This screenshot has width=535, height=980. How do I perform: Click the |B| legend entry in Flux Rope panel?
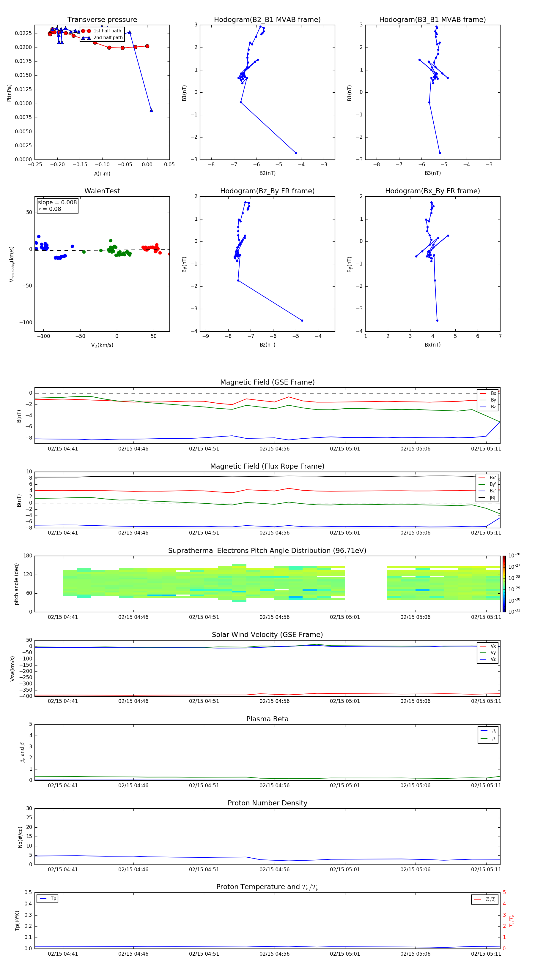coord(487,498)
